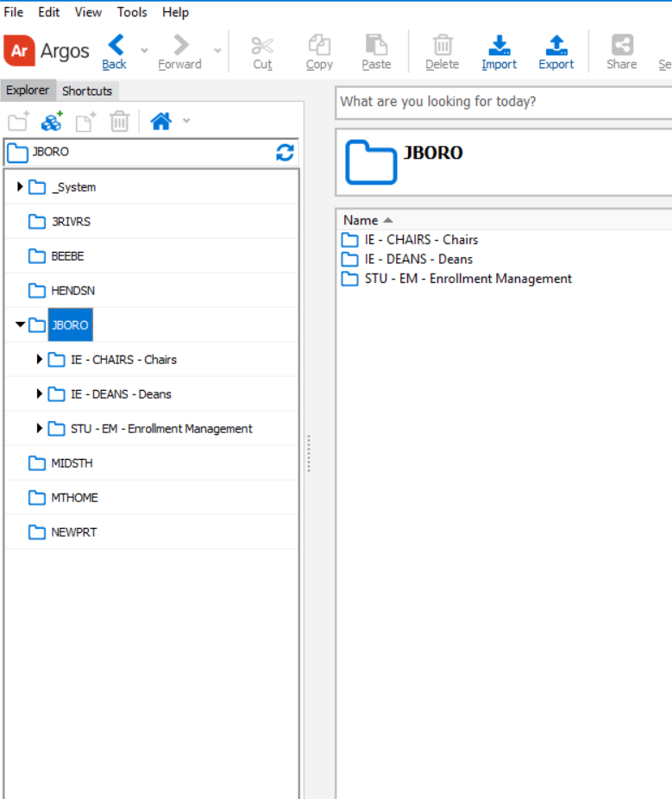The image size is (672, 799).
Task: Expand IE - CHAIRS - Chairs tree node
Action: [x=39, y=359]
